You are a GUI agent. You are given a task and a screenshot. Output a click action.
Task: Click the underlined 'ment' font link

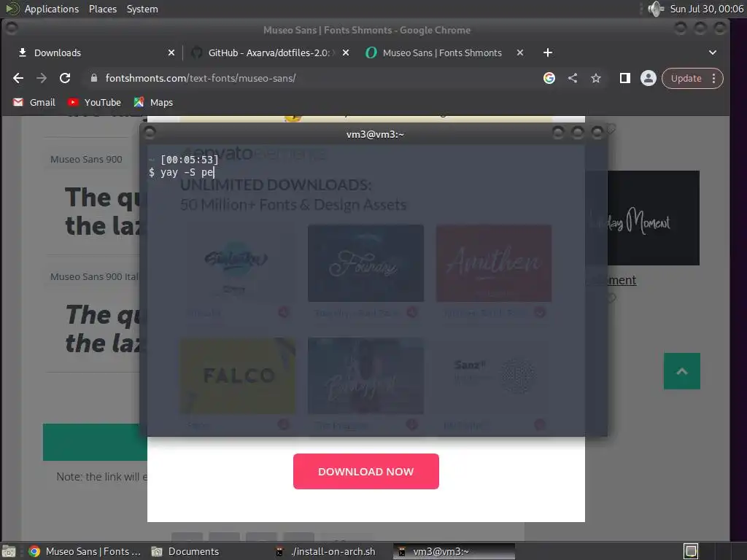(x=622, y=281)
